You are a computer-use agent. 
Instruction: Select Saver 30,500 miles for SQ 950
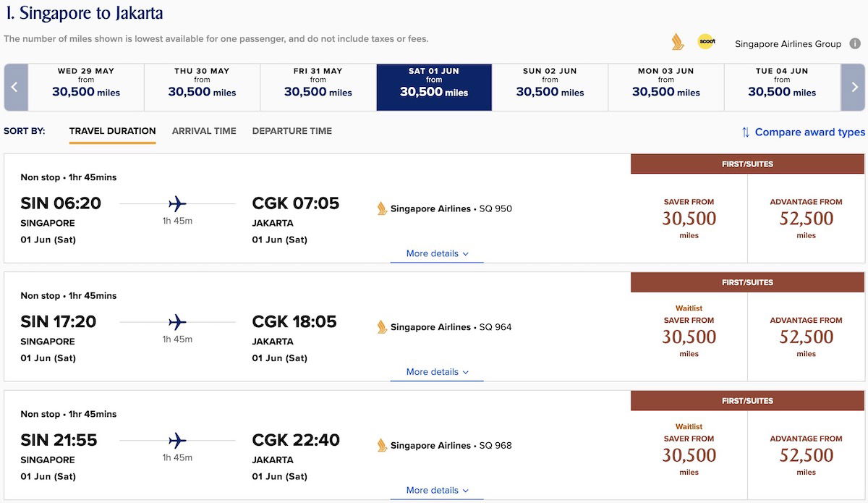point(689,219)
